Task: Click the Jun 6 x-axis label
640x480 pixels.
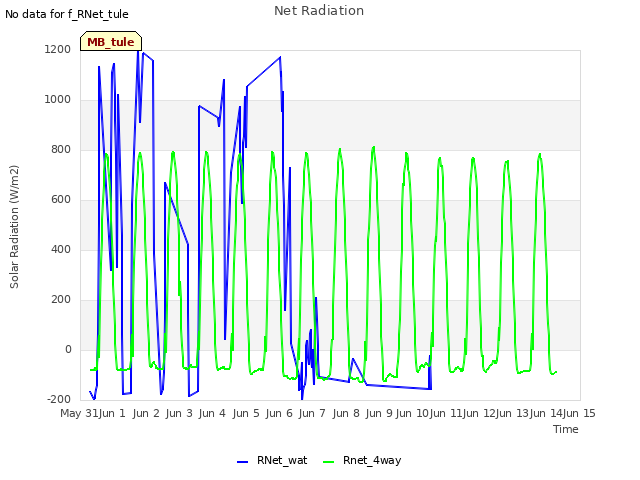Action: point(279,413)
